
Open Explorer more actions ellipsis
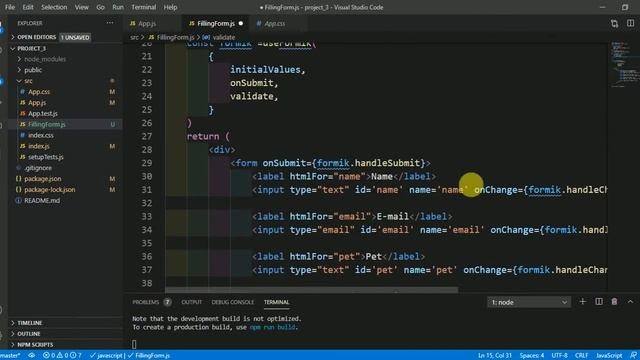(x=110, y=23)
